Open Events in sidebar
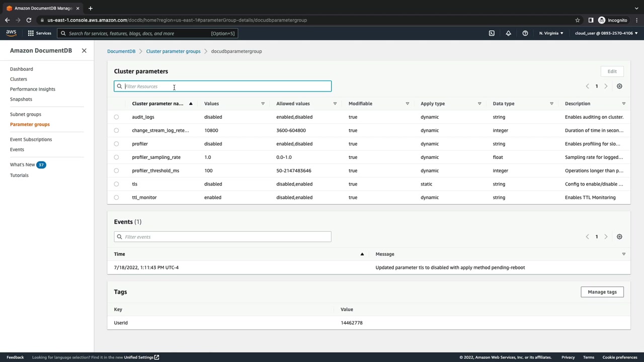The height and width of the screenshot is (362, 644). click(17, 149)
